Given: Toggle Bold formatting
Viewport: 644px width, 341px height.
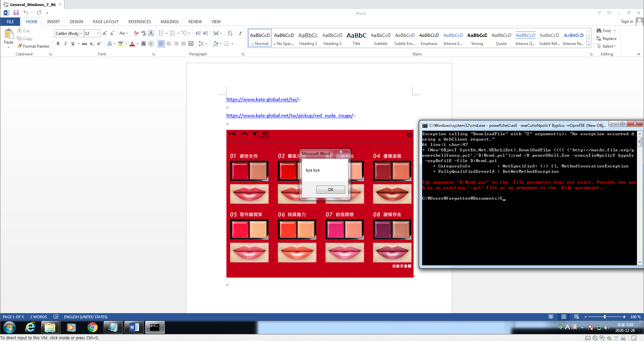Looking at the screenshot, I should point(58,44).
